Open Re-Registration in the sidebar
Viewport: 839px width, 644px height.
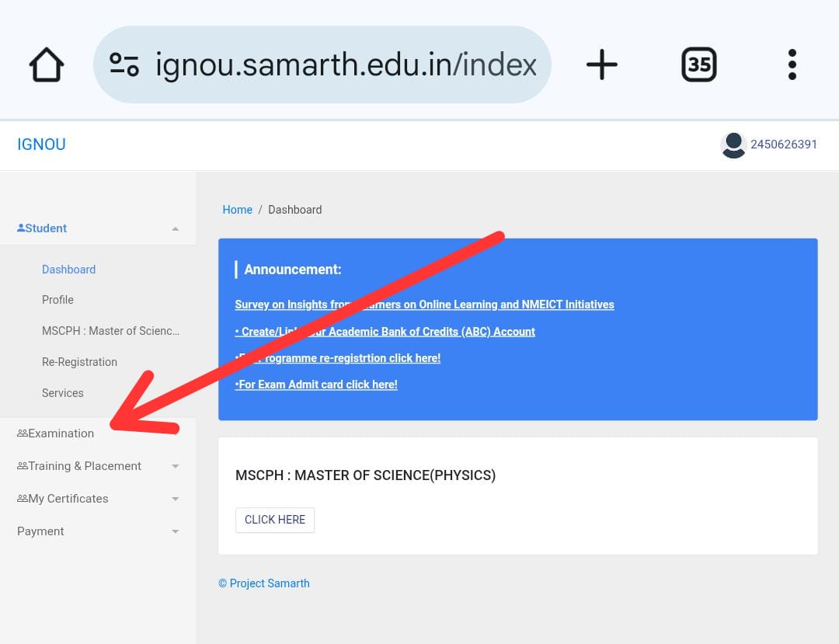[79, 362]
